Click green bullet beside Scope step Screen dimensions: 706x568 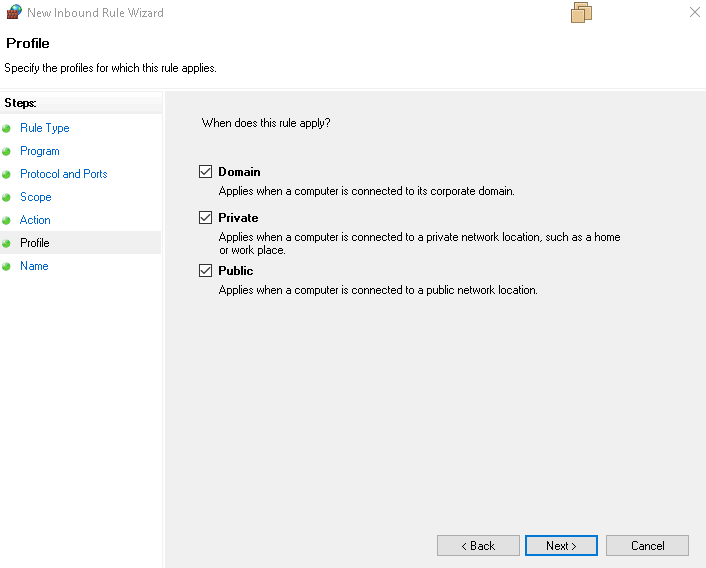click(x=6, y=198)
